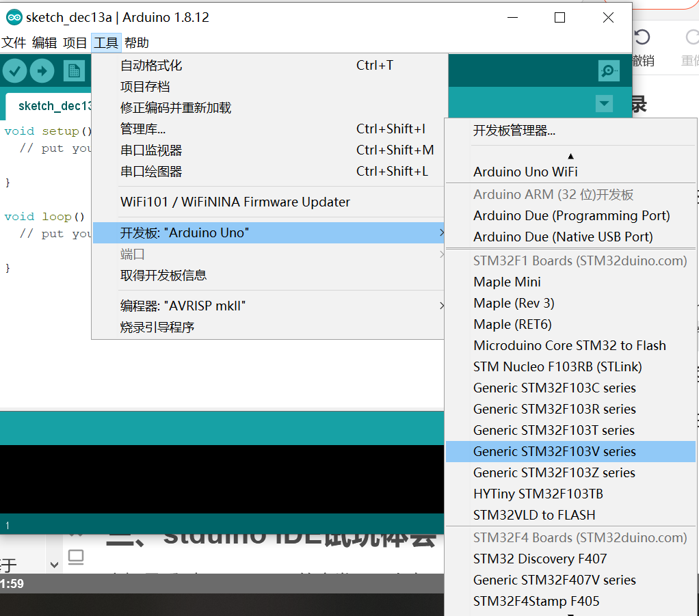Viewport: 699px width, 616px height.
Task: Click the black console output area
Action: tap(222, 479)
